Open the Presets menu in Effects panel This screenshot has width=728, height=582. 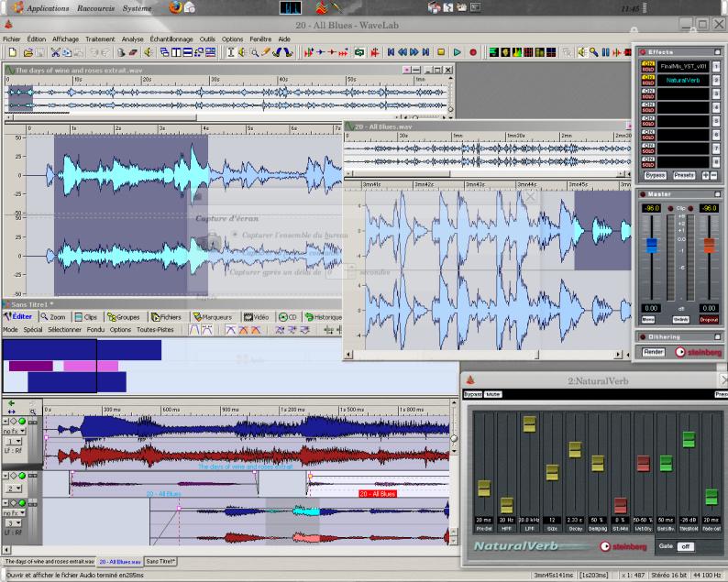[683, 175]
